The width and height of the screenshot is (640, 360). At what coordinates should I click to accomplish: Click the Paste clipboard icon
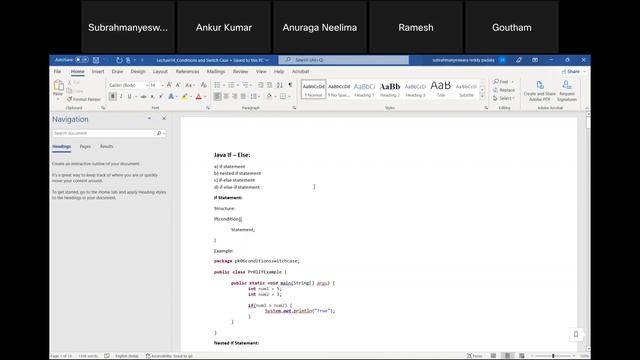click(58, 85)
